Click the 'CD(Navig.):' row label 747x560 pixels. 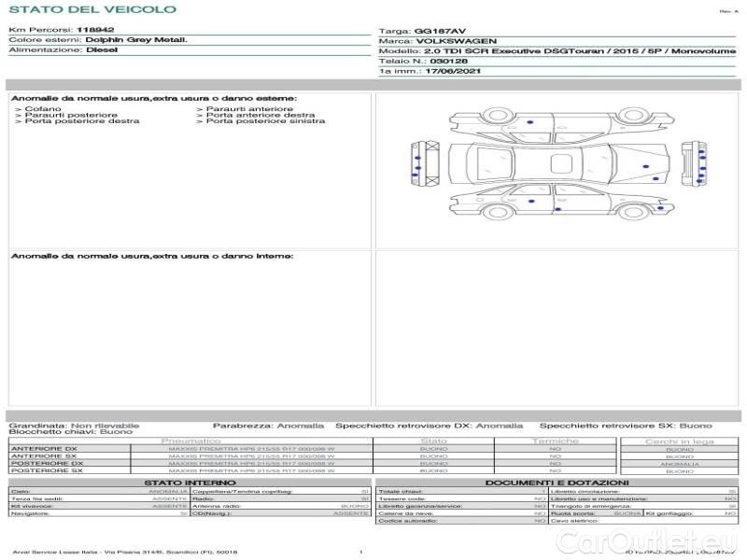coord(212,514)
